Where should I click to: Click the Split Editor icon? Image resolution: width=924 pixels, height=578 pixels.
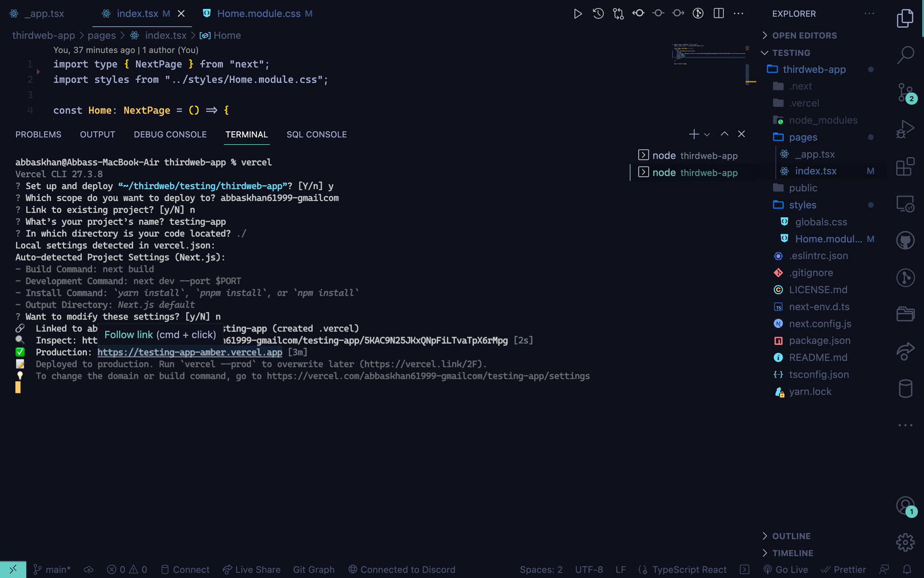click(718, 13)
